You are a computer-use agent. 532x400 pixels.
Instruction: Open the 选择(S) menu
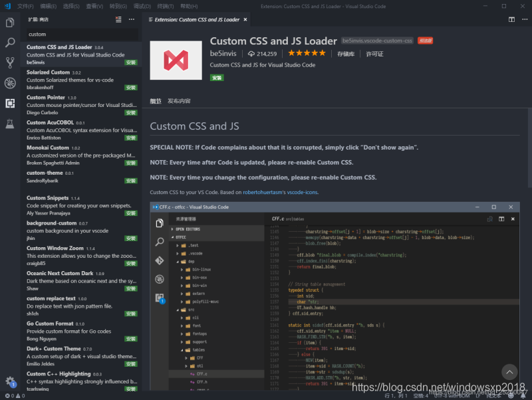71,6
